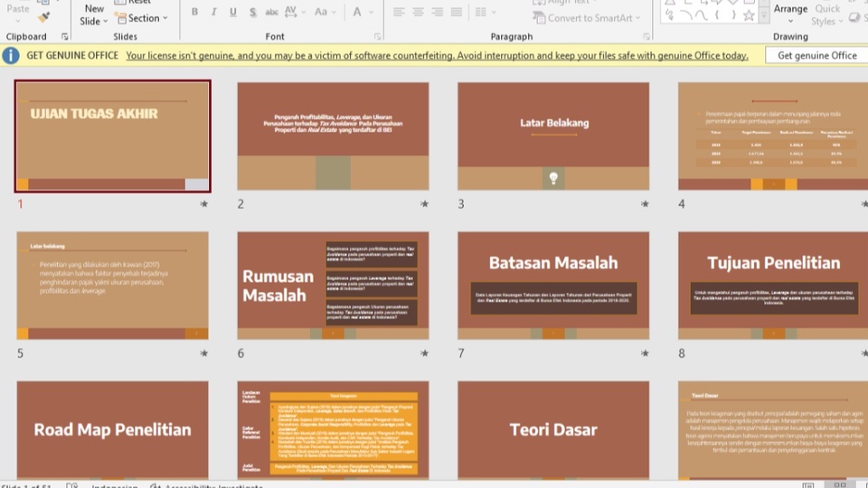
Task: Select the orange Teori Keagenan slide thumbnail
Action: pyautogui.click(x=333, y=430)
